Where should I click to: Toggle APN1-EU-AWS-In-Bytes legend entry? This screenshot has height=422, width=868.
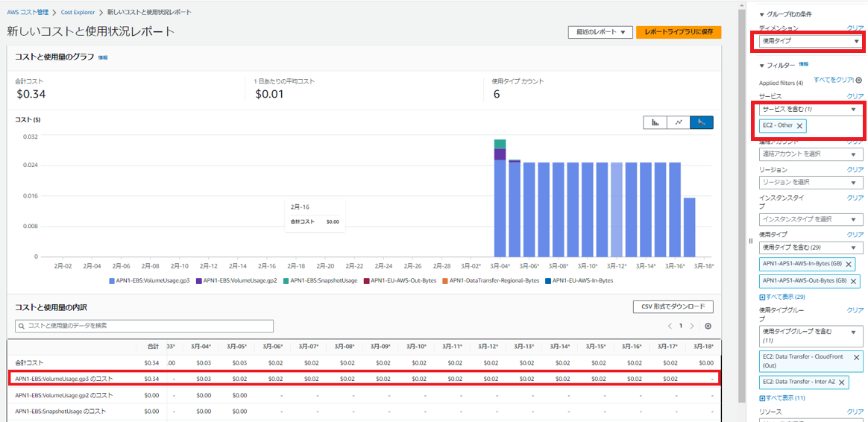click(x=579, y=281)
